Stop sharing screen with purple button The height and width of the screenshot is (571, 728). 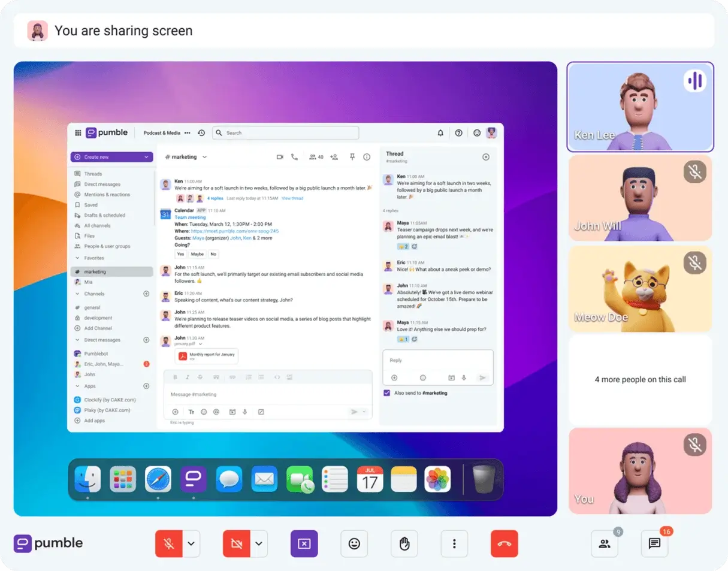click(304, 544)
